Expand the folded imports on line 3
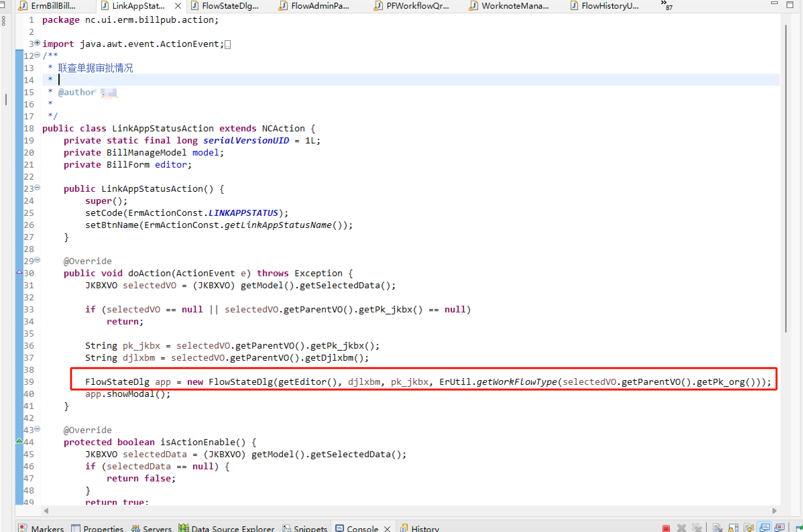The height and width of the screenshot is (532, 803). (x=37, y=43)
